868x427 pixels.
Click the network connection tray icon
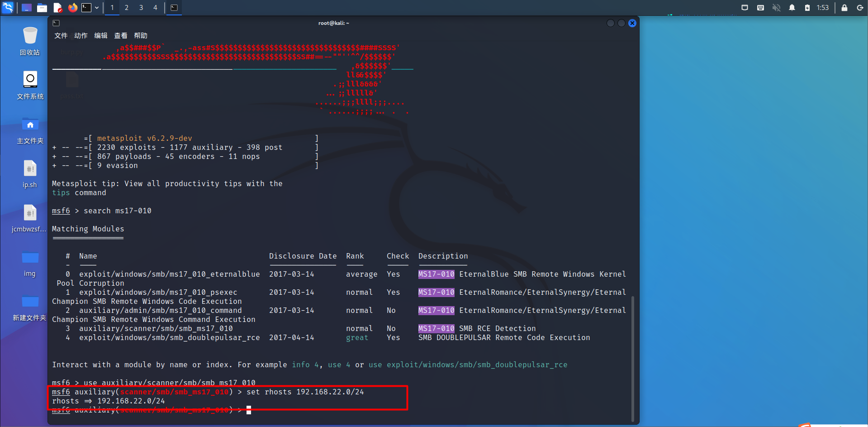point(745,8)
